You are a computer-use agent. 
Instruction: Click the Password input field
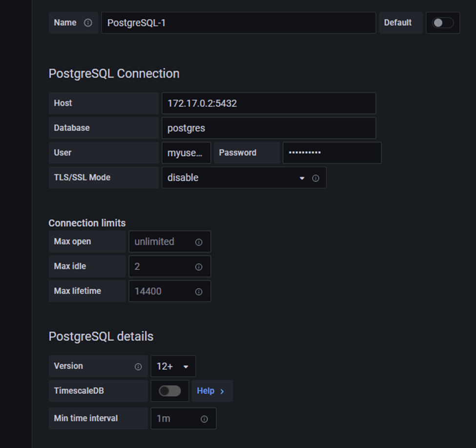332,153
